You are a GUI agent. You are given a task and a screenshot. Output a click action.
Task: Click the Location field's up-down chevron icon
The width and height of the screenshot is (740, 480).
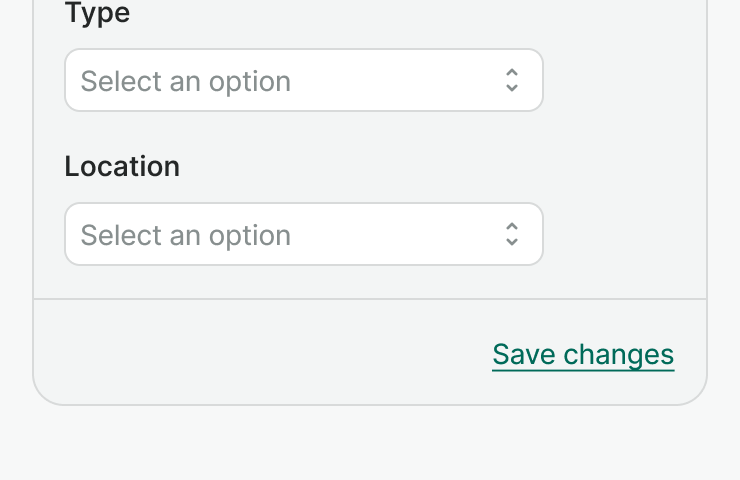point(512,234)
